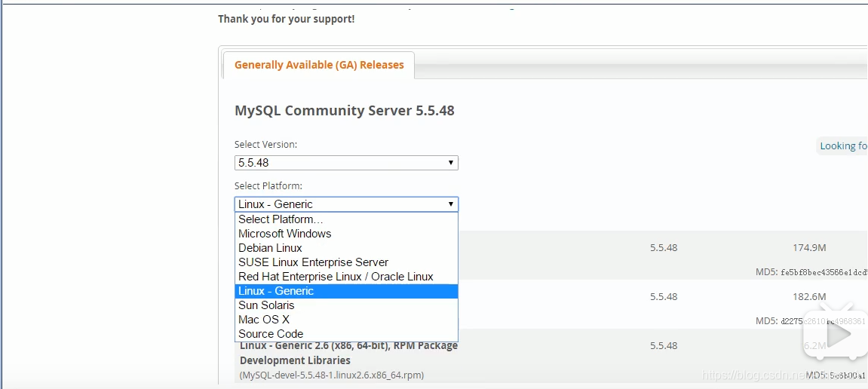Select Microsoft Windows from platform list
This screenshot has width=868, height=389.
click(x=346, y=234)
